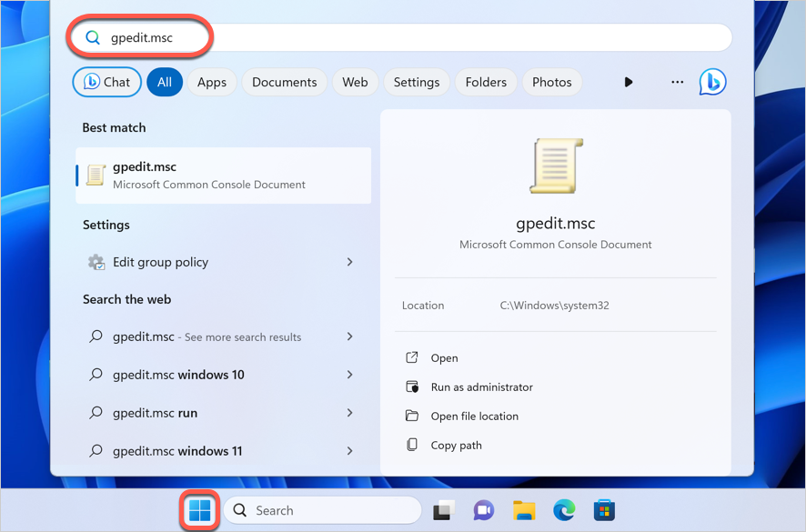Expand the Edit group policy chevron
Screen dimensions: 806x532
point(349,262)
